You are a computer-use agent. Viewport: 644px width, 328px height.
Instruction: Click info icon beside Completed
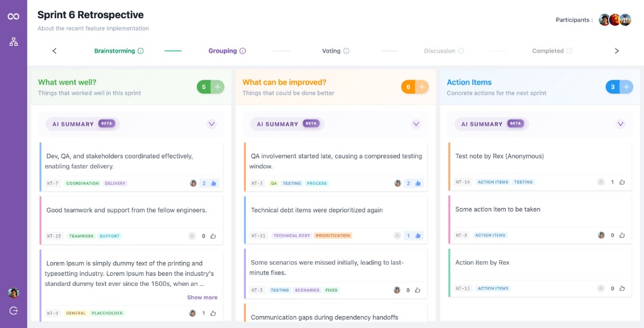(x=569, y=51)
